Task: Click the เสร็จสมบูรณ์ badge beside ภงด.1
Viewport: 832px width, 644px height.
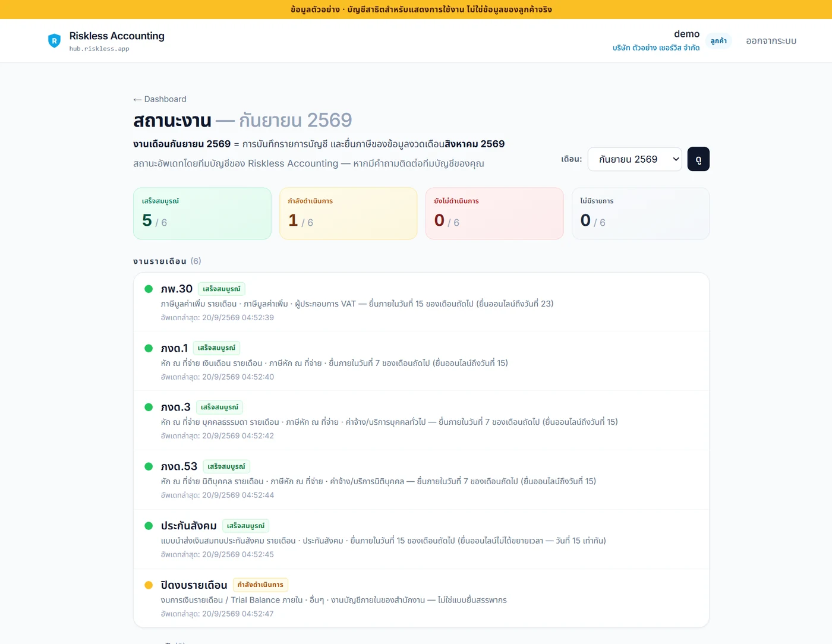Action: (216, 348)
